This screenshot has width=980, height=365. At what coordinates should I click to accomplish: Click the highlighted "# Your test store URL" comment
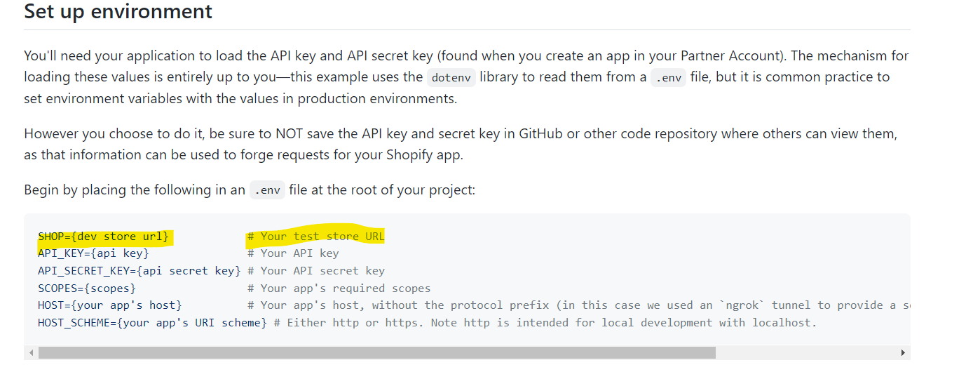316,237
